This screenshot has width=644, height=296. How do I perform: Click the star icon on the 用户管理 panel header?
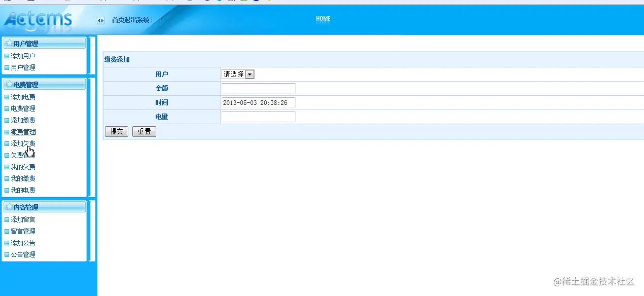pyautogui.click(x=9, y=43)
